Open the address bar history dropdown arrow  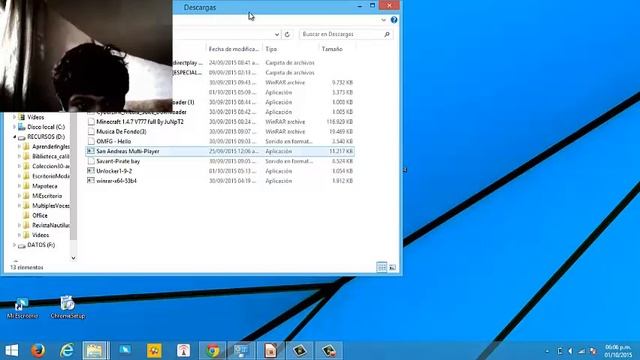click(277, 34)
